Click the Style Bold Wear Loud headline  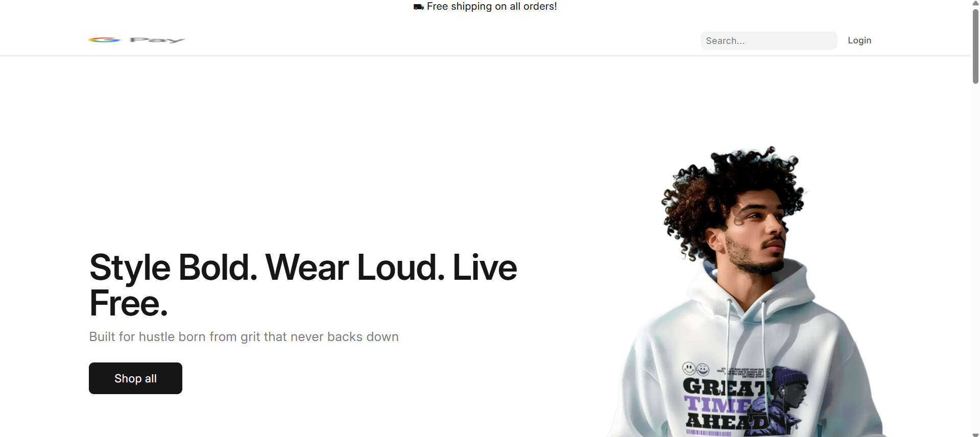[x=303, y=285]
